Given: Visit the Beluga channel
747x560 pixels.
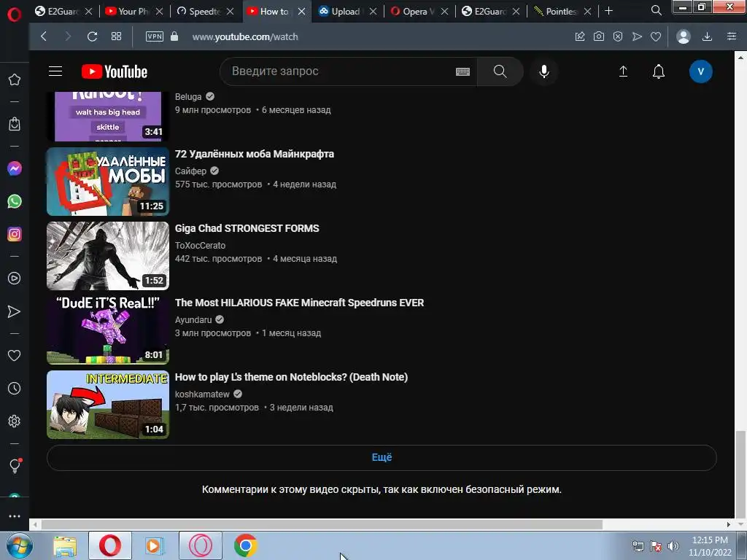Looking at the screenshot, I should pyautogui.click(x=188, y=97).
